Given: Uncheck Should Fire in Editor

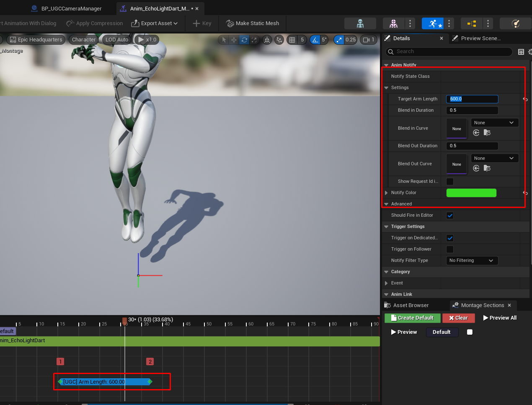Looking at the screenshot, I should pyautogui.click(x=450, y=215).
